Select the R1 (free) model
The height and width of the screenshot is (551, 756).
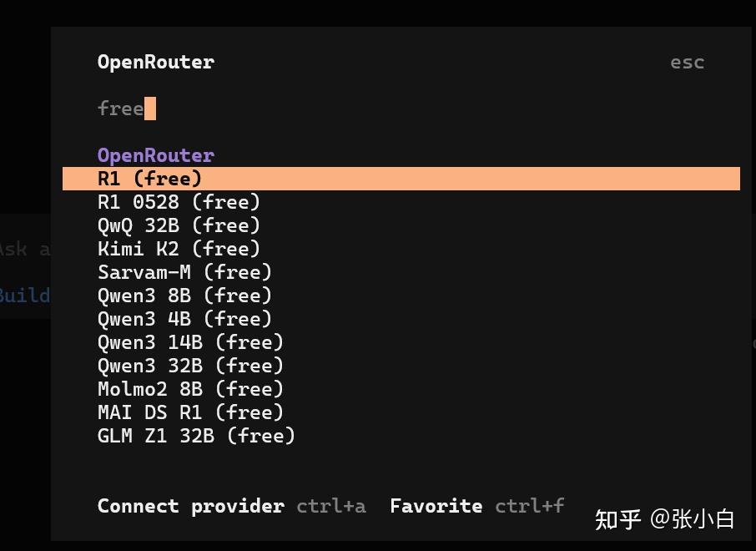tap(150, 179)
